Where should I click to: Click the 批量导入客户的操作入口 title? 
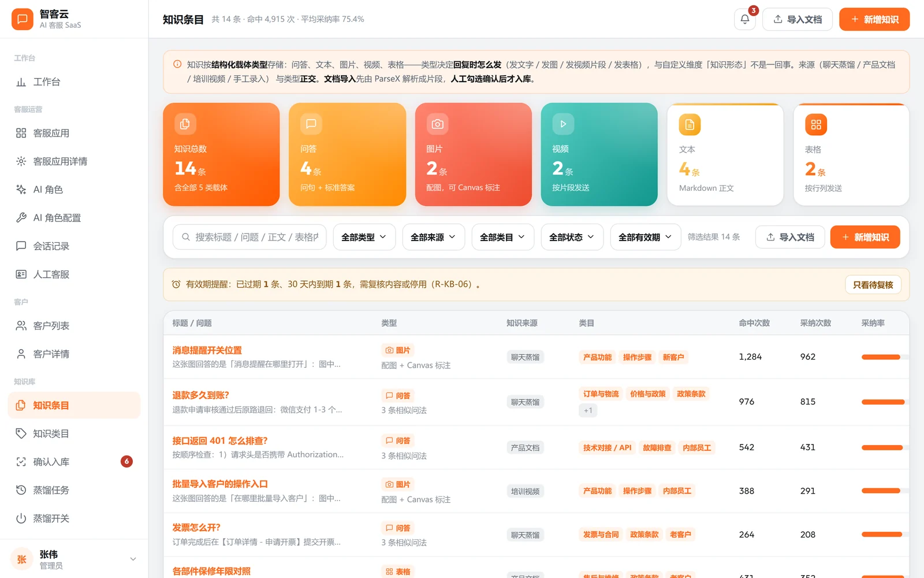tap(219, 484)
